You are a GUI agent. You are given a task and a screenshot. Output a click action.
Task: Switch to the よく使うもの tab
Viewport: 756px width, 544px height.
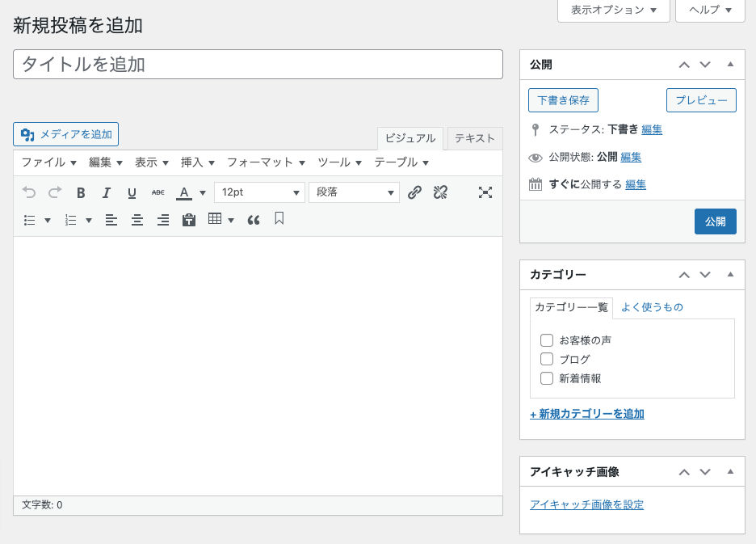[652, 307]
